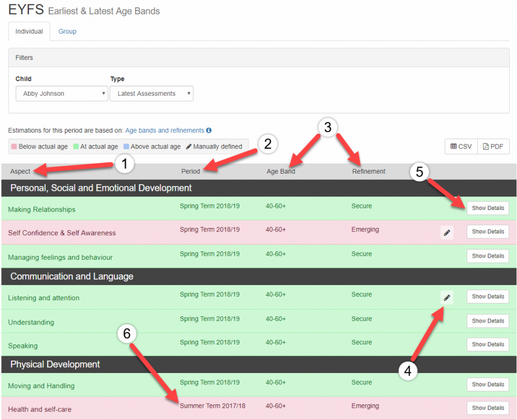Show Details for Managing feelings and behaviour

pyautogui.click(x=487, y=256)
